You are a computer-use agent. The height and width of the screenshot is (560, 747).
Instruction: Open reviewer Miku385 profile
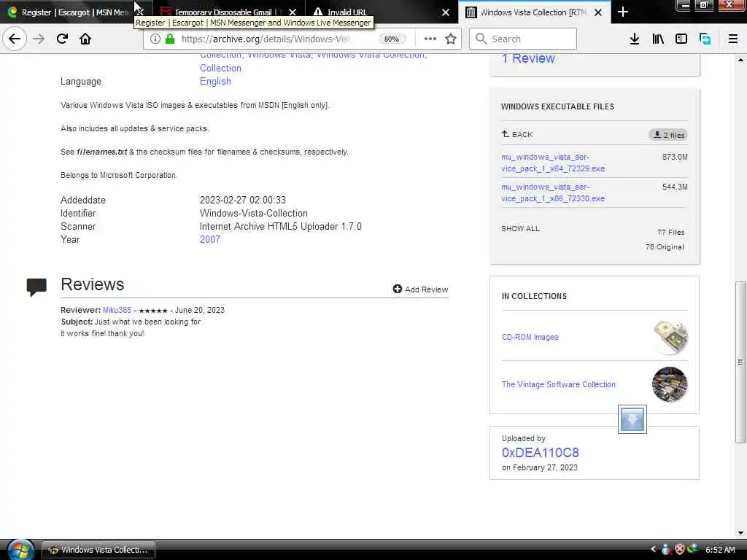click(117, 310)
